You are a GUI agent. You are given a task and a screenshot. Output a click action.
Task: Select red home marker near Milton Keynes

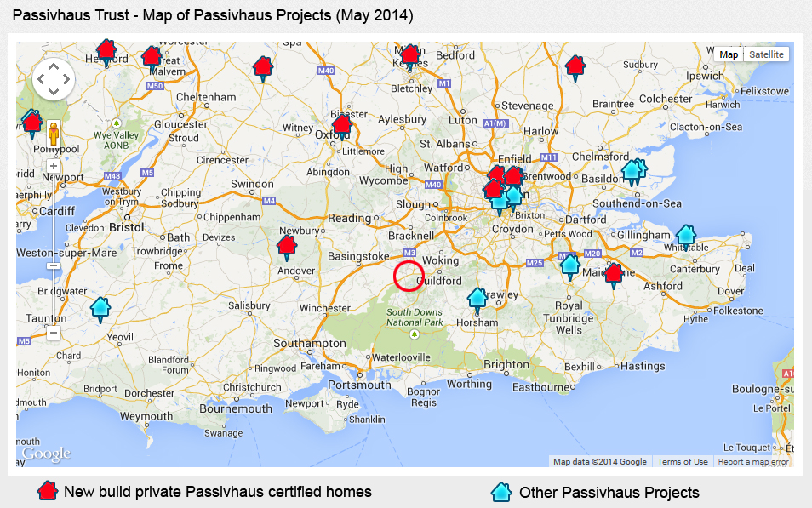[x=410, y=56]
